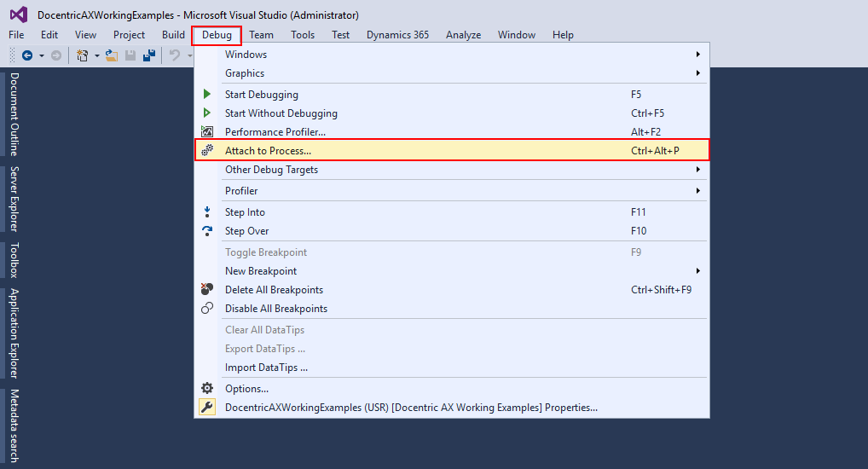Viewport: 868px width, 469px height.
Task: Choose Import DataTips ...
Action: (x=452, y=368)
